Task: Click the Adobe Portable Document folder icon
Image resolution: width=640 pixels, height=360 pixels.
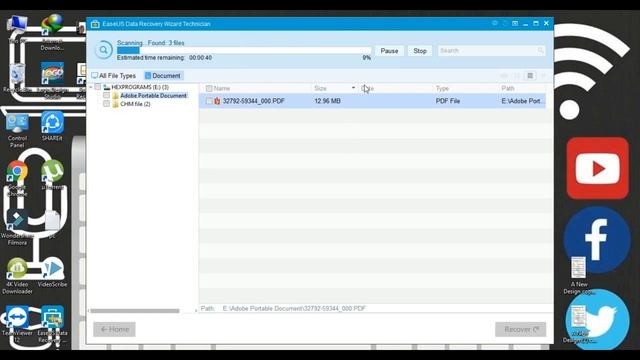Action: tap(116, 96)
